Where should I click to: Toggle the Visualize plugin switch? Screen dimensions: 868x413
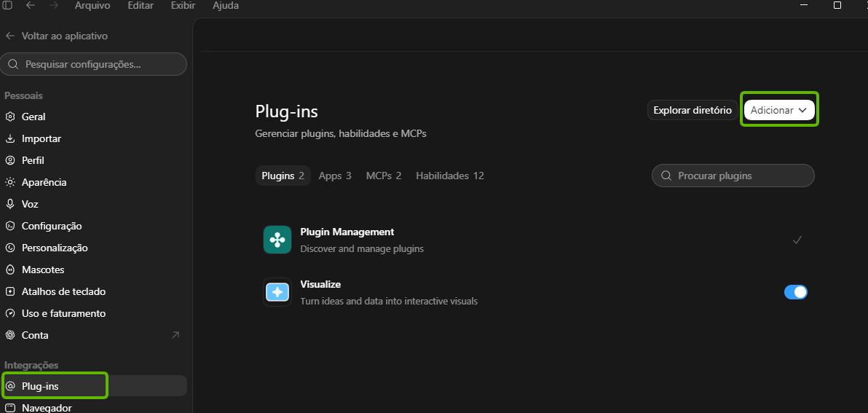[x=795, y=292]
